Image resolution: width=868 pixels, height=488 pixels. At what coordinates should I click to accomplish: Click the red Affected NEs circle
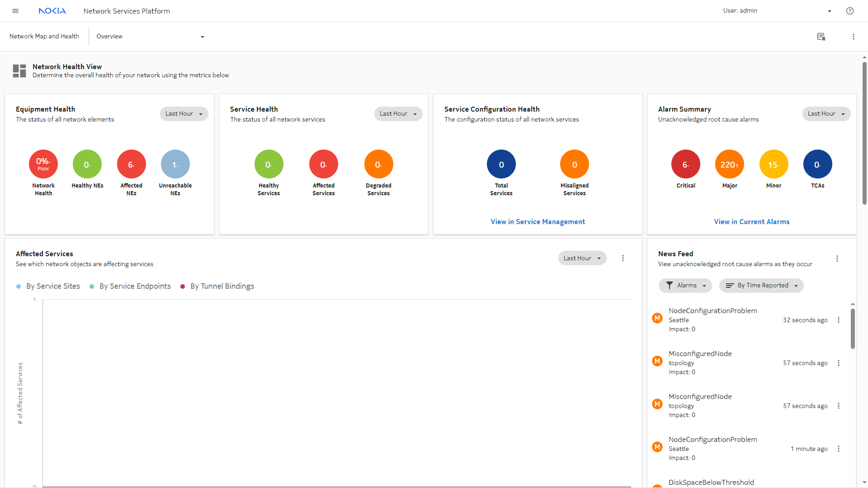pos(132,164)
